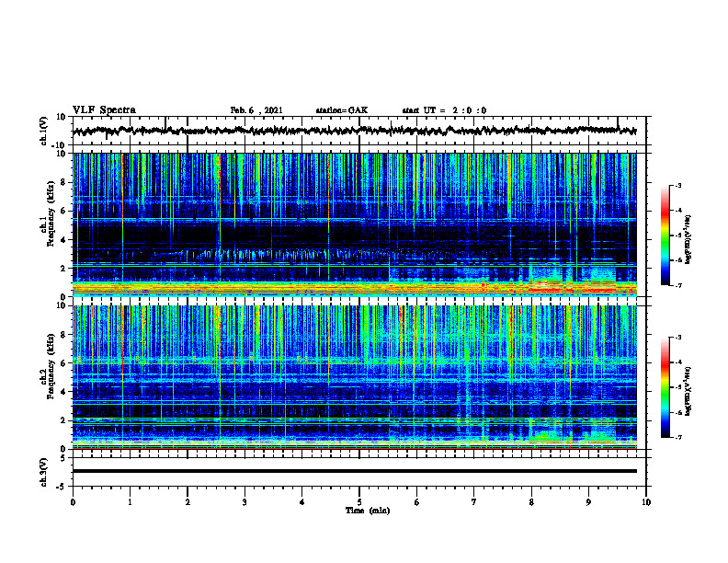Click the ch.1 spectrogram panel
The width and height of the screenshot is (728, 563).
coord(354,224)
